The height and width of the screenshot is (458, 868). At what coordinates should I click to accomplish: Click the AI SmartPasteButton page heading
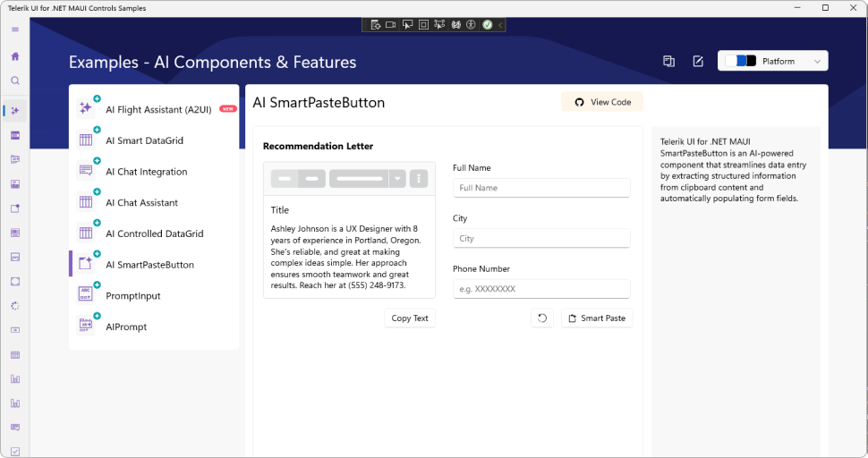[x=319, y=102]
